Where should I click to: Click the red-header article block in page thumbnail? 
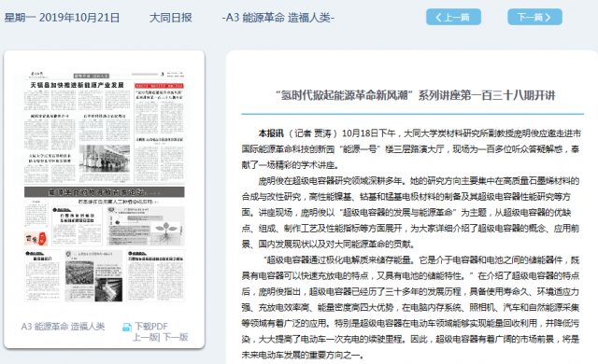pyautogui.click(x=160, y=133)
